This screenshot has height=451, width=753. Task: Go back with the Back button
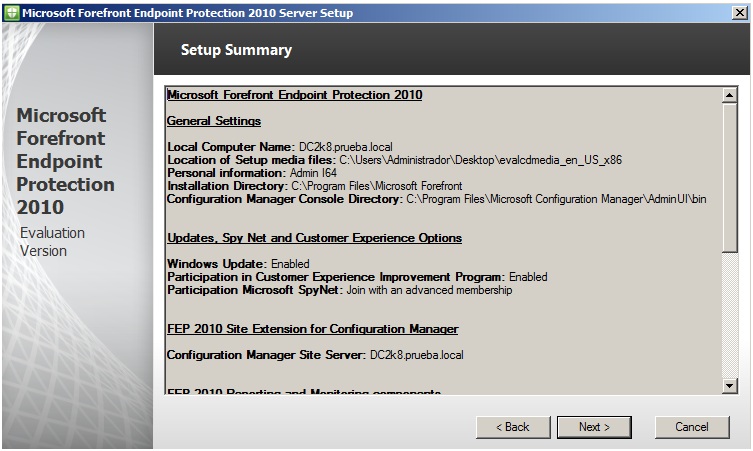[x=513, y=427]
